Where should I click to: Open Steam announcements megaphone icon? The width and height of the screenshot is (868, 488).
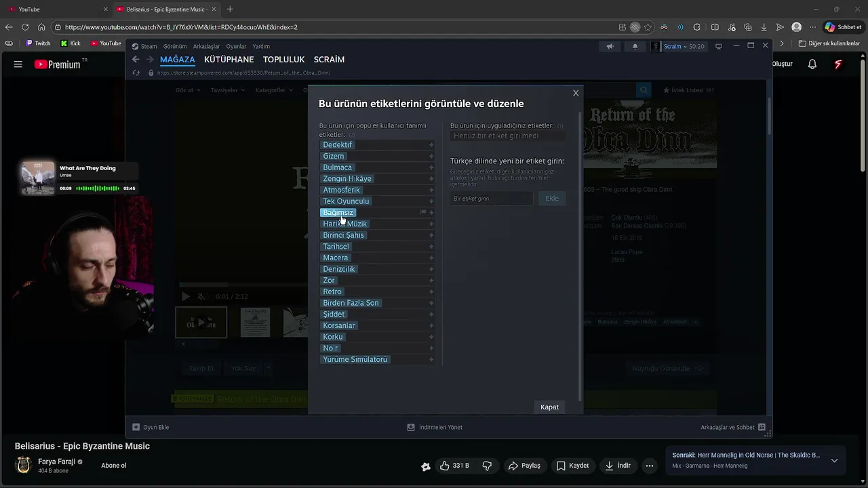[x=610, y=46]
